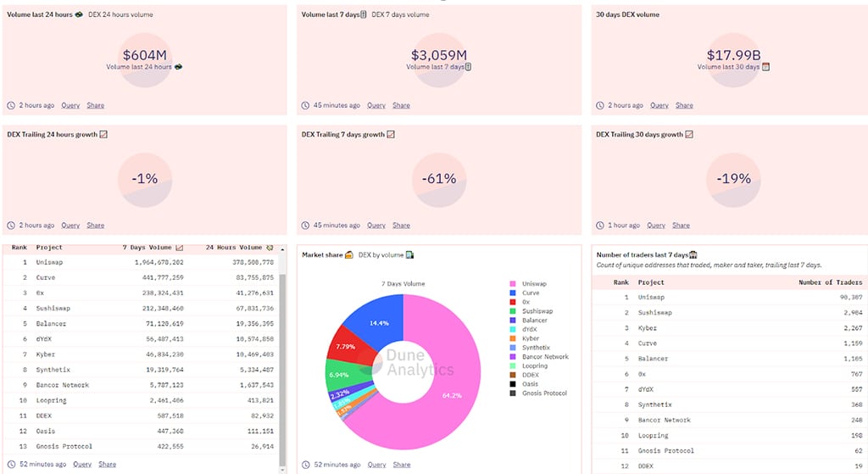Open the Query link for Volume last 7 days
Viewport: 868px width, 474px height.
tap(376, 105)
